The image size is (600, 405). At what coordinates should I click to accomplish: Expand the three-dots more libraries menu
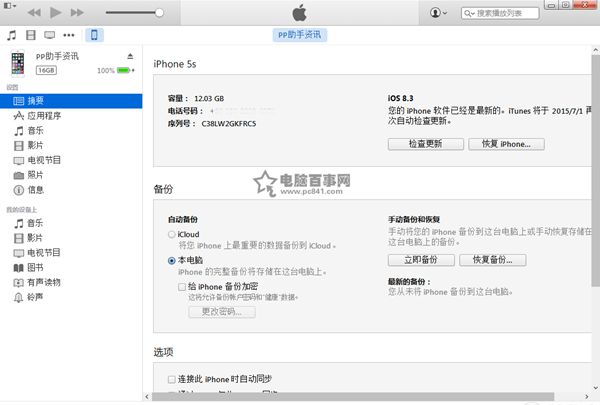pos(69,35)
